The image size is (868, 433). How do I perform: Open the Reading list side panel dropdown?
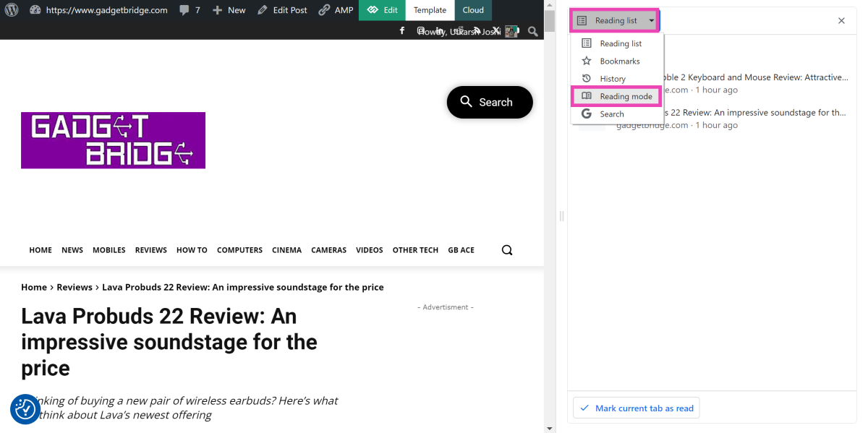(x=615, y=20)
